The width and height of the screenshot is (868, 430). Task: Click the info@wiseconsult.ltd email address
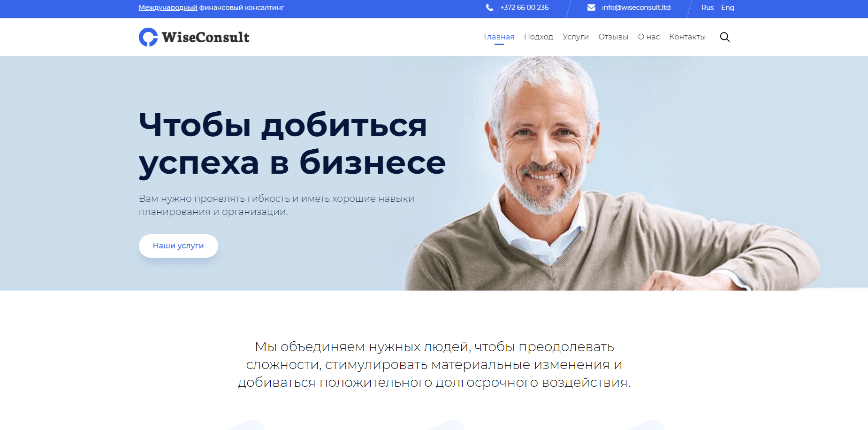click(636, 8)
